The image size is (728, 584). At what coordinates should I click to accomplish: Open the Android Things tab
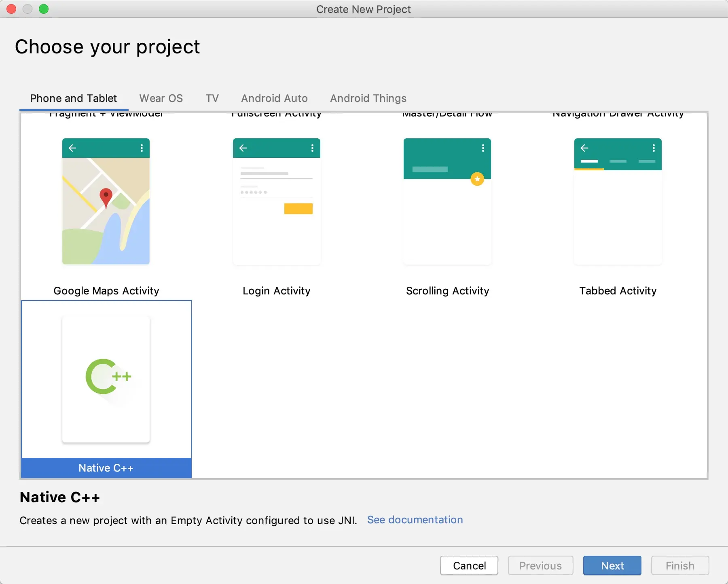[x=368, y=98]
